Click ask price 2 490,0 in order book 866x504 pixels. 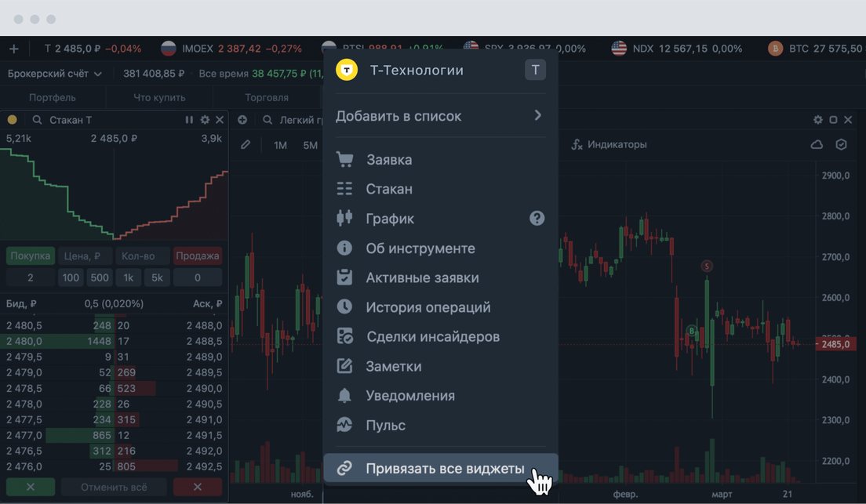coord(205,388)
